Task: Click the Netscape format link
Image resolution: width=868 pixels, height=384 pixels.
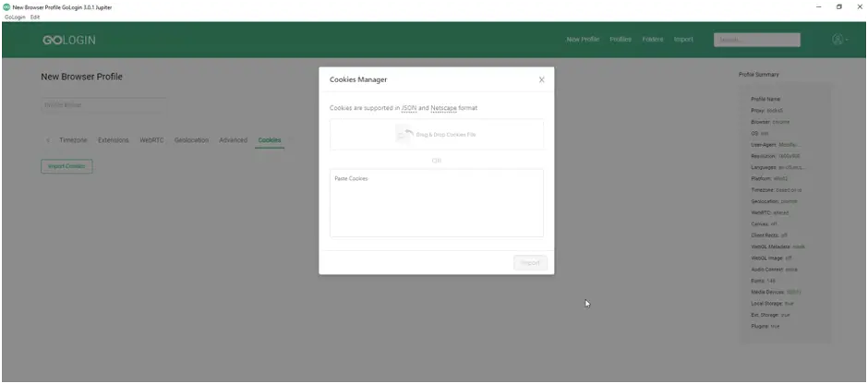Action: [x=444, y=108]
